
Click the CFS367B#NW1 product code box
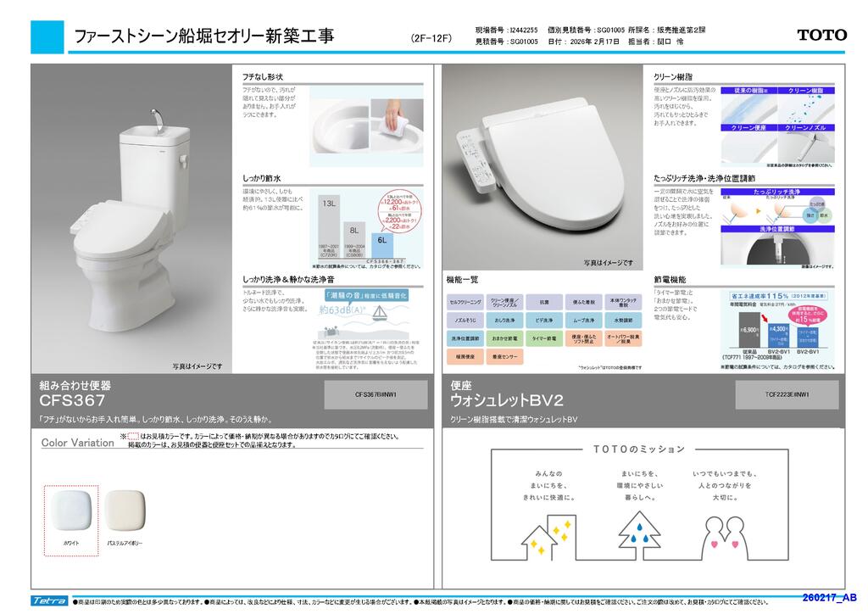[376, 394]
